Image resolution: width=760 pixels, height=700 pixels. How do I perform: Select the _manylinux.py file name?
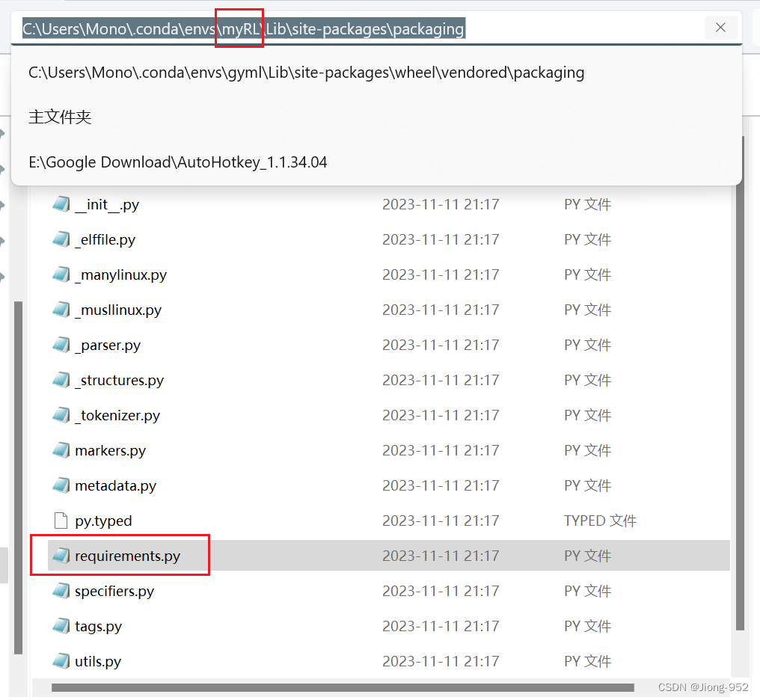click(x=120, y=274)
